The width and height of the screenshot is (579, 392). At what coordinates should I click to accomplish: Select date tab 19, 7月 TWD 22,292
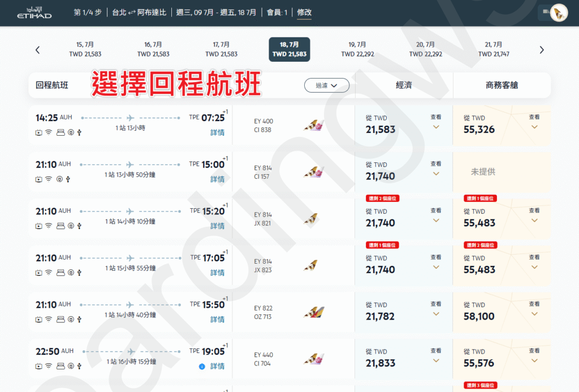click(357, 49)
